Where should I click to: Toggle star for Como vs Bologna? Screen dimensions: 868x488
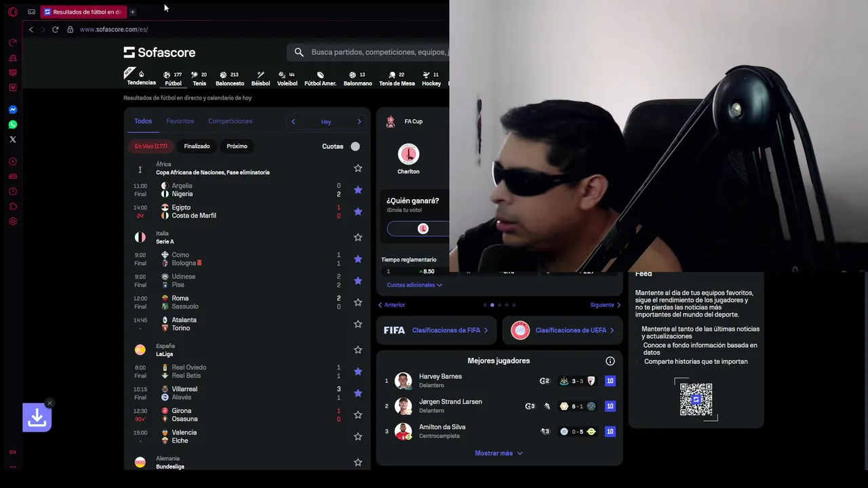pos(358,259)
